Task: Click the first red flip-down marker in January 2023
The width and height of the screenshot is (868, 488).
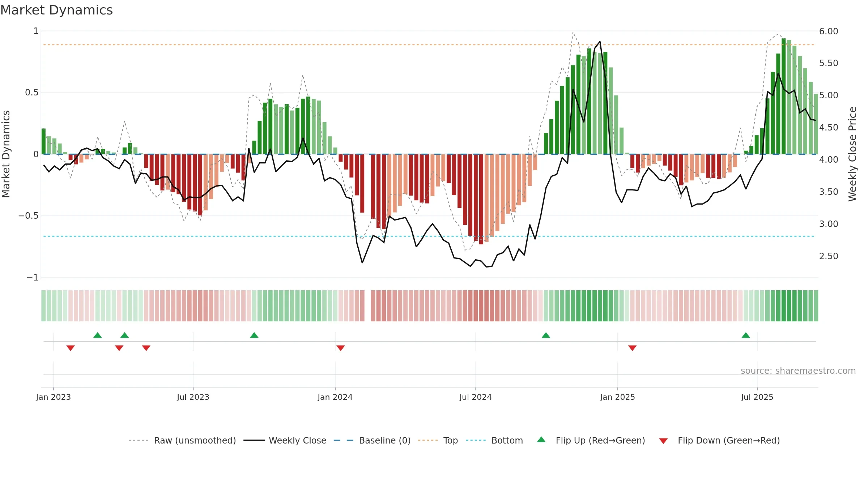Action: pos(71,348)
